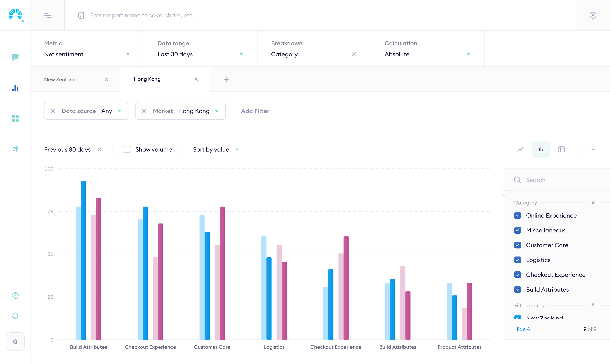Switch to the table view icon
Viewport: 610px width, 364px height.
(x=561, y=149)
